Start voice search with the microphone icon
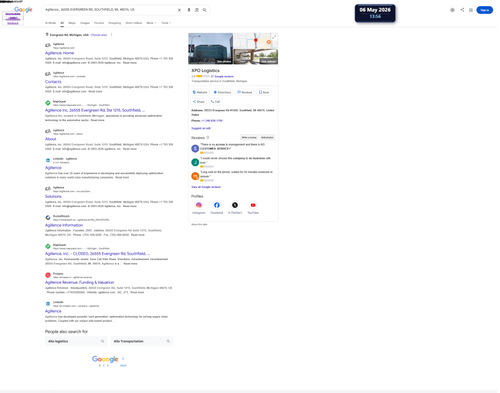Image resolution: width=500 pixels, height=393 pixels. point(189,10)
